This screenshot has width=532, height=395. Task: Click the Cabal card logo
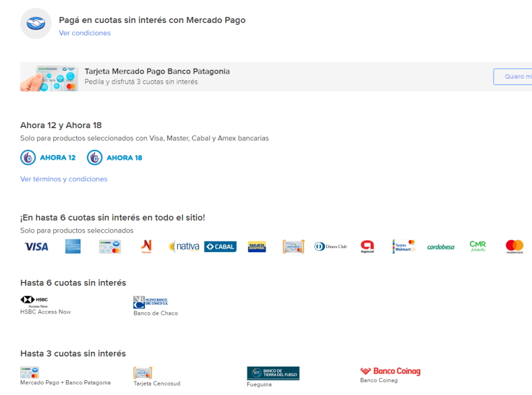(220, 247)
